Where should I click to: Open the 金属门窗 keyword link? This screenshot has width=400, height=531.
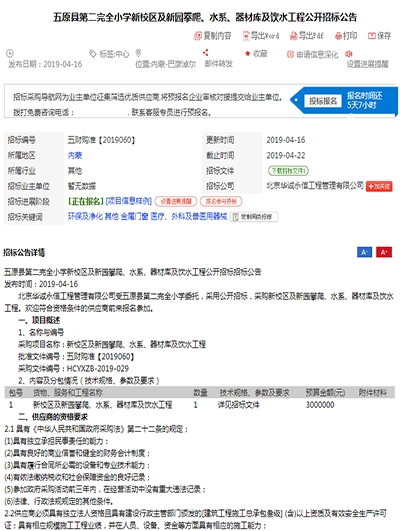tap(134, 216)
